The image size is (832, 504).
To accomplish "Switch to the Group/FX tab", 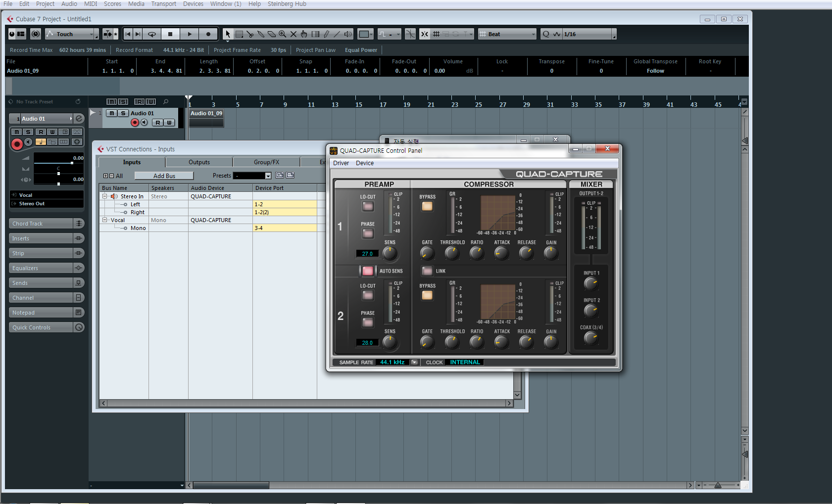I will (x=266, y=162).
